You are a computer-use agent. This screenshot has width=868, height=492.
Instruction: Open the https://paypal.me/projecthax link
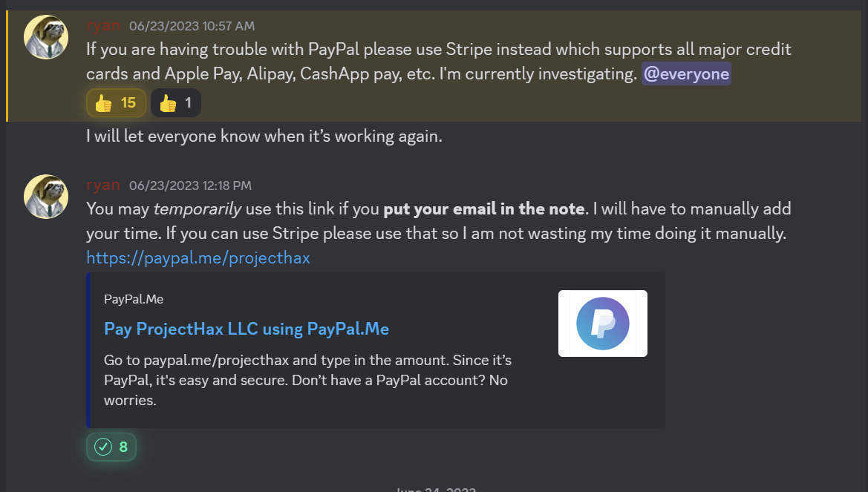click(x=198, y=258)
